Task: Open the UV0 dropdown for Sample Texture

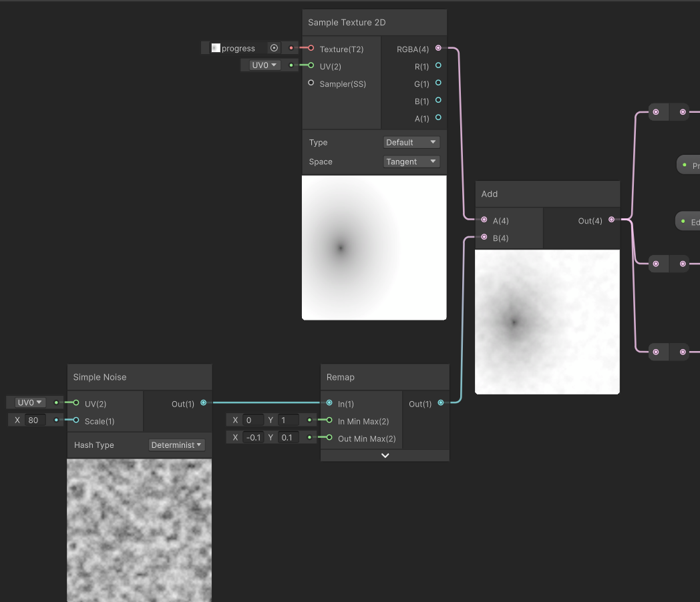Action: (x=265, y=65)
